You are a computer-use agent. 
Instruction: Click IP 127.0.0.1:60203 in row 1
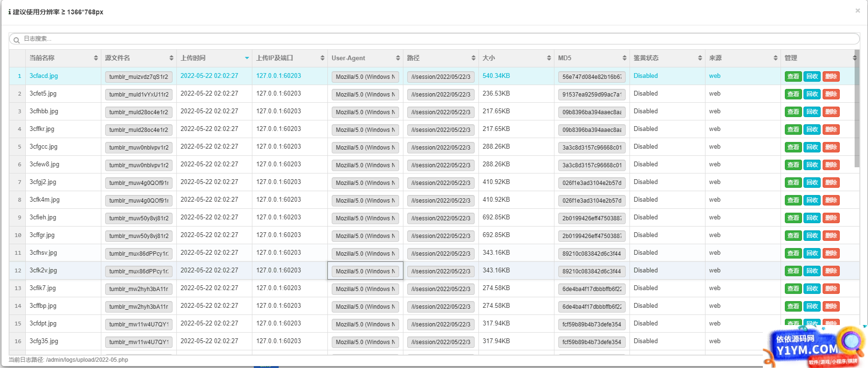(x=279, y=76)
